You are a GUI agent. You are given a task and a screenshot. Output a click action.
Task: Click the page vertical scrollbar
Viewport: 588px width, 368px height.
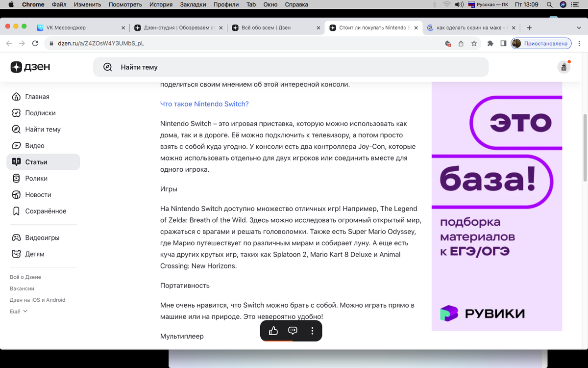click(585, 147)
